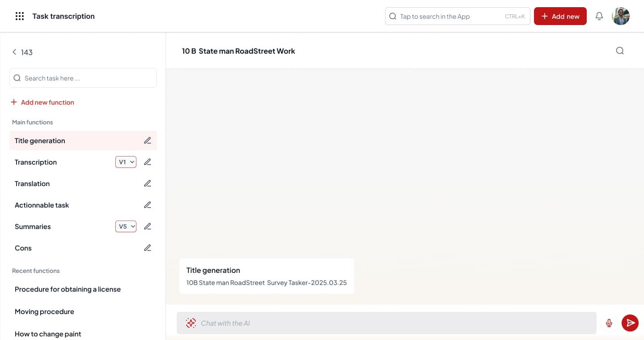
Task: Click the edit pencil next to Translation
Action: 148,183
